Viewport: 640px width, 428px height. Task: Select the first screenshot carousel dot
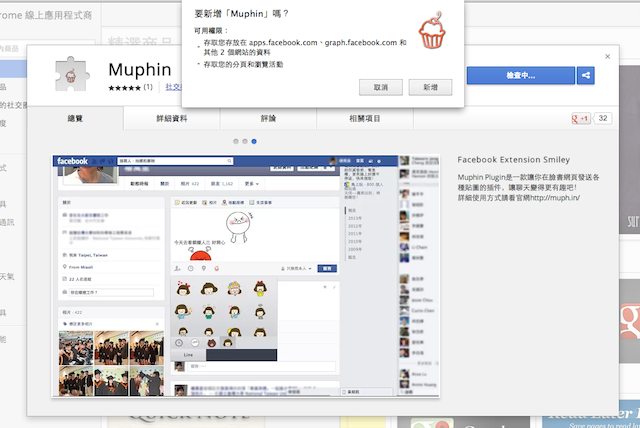tap(236, 141)
